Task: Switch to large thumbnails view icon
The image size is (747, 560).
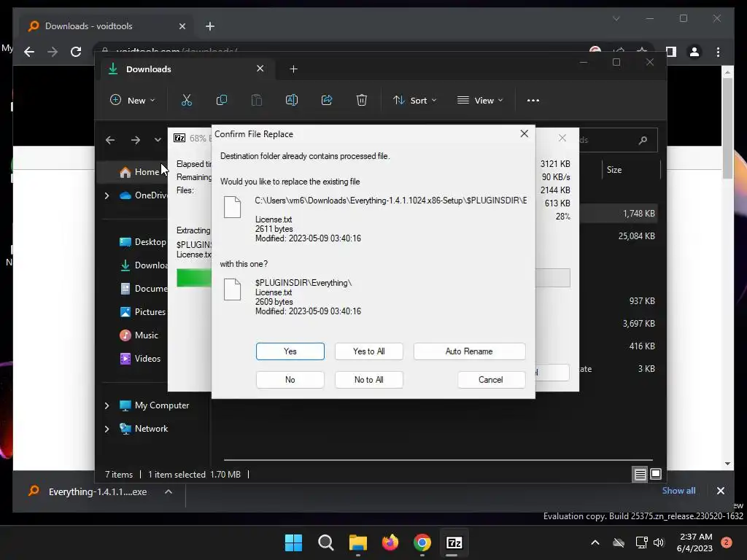Action: tap(656, 474)
